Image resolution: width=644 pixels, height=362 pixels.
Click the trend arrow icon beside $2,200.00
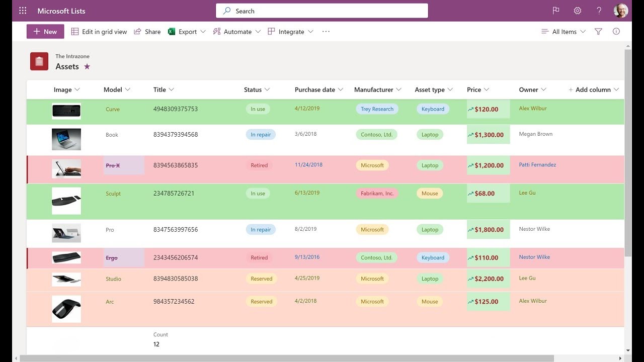(471, 279)
